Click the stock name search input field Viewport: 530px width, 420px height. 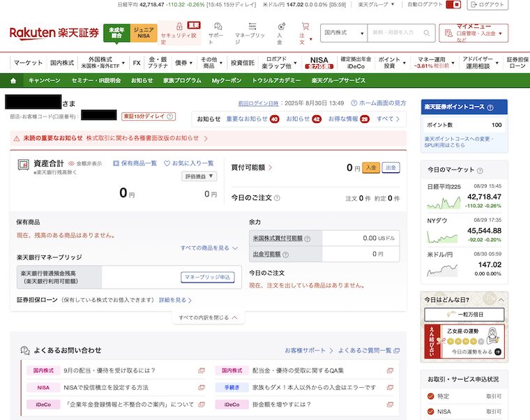(x=402, y=33)
